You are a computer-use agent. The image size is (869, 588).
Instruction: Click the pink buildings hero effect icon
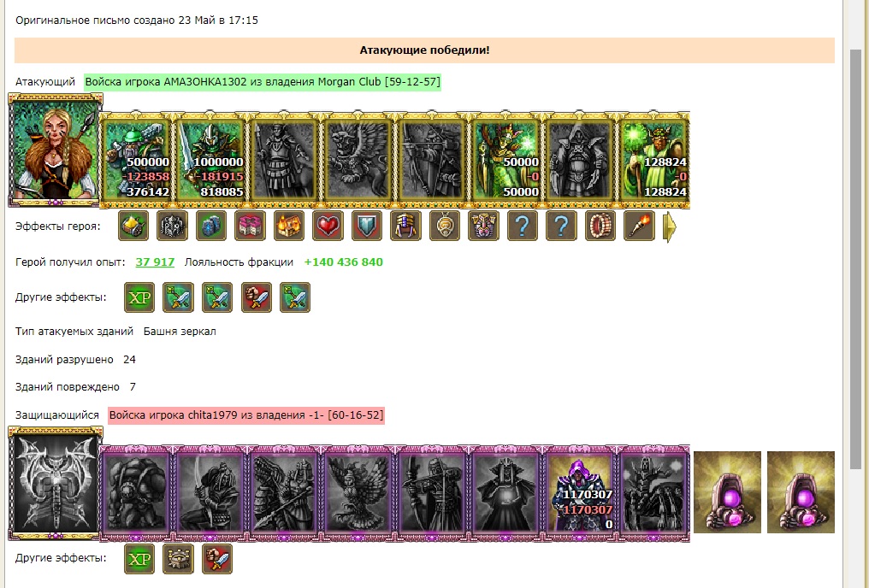point(250,226)
